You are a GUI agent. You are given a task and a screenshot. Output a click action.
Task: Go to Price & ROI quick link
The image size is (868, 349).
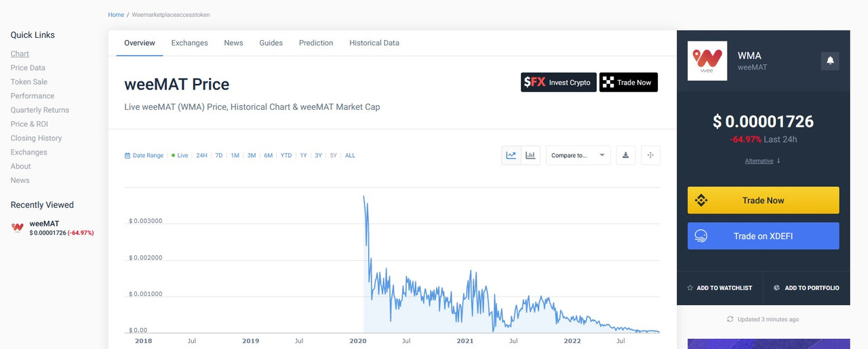[x=29, y=124]
